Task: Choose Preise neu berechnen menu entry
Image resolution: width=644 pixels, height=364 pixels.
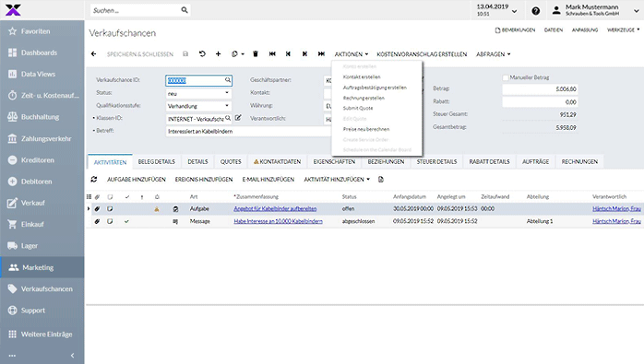Action: (366, 129)
